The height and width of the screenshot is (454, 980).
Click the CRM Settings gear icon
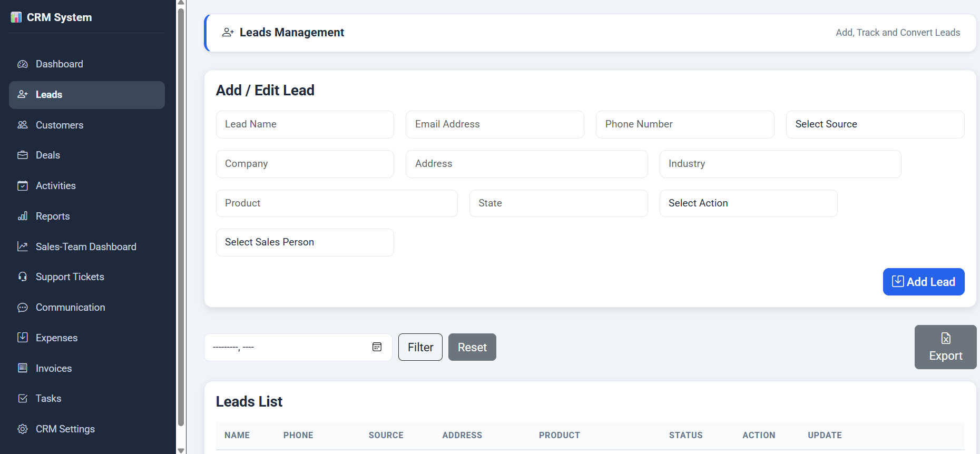(x=23, y=429)
